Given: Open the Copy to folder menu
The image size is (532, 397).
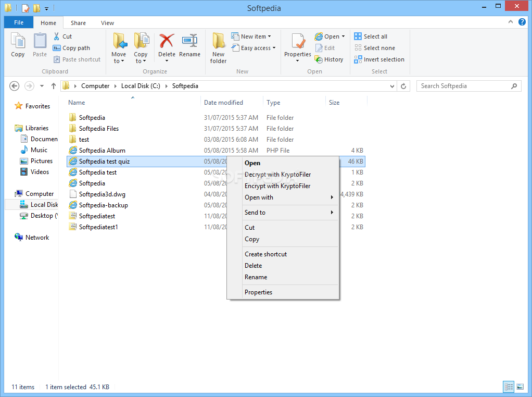Looking at the screenshot, I should (x=141, y=48).
